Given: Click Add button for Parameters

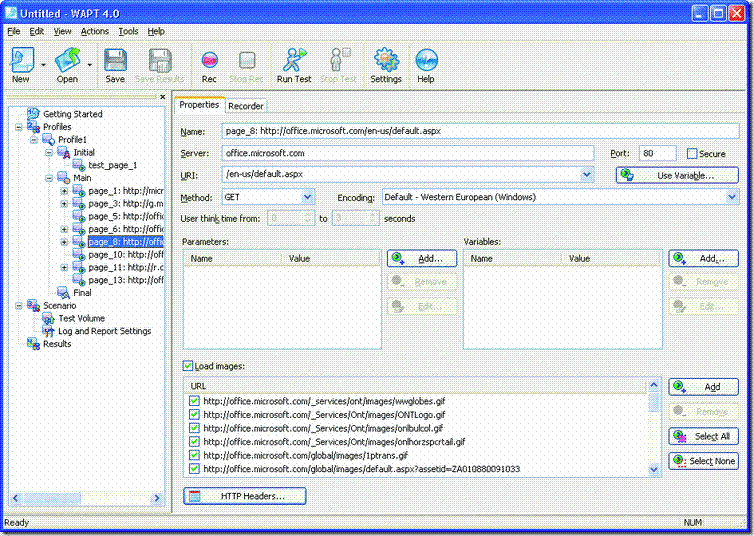Looking at the screenshot, I should (422, 259).
